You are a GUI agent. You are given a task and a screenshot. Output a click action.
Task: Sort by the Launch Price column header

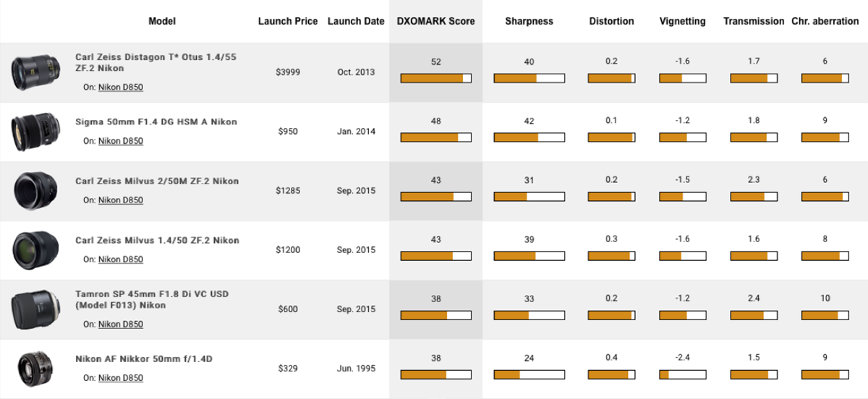(x=287, y=21)
